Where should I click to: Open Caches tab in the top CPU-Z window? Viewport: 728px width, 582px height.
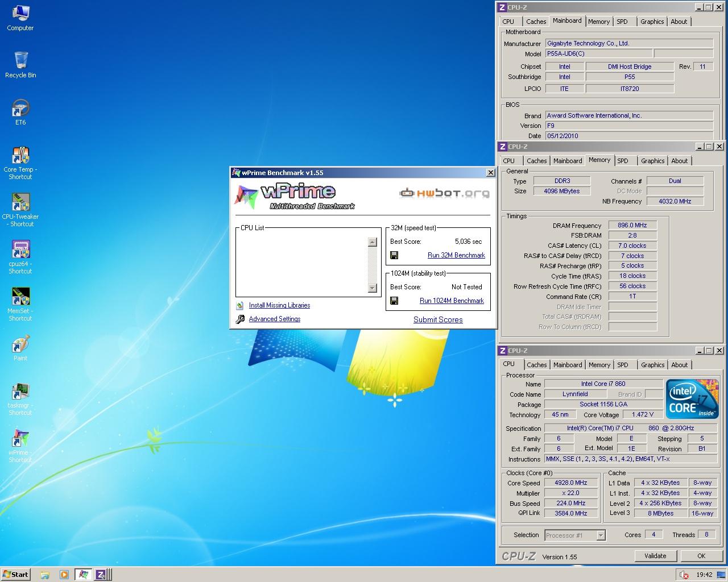(536, 22)
